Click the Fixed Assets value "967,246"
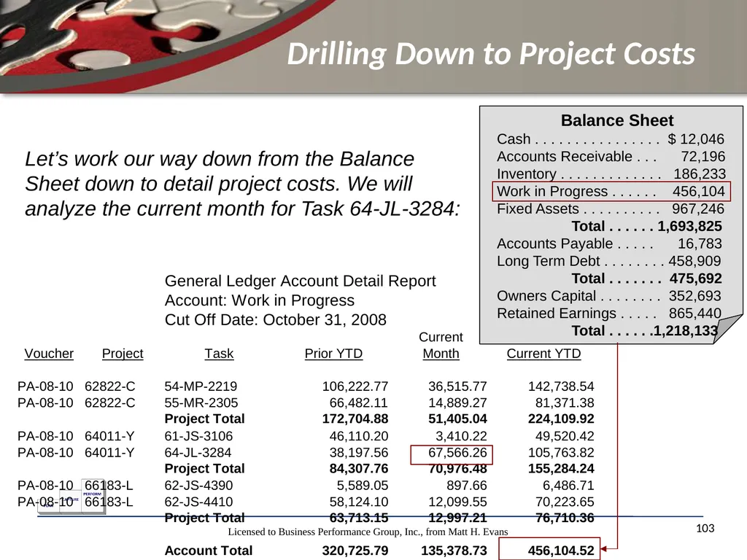The width and height of the screenshot is (747, 560). tap(698, 209)
